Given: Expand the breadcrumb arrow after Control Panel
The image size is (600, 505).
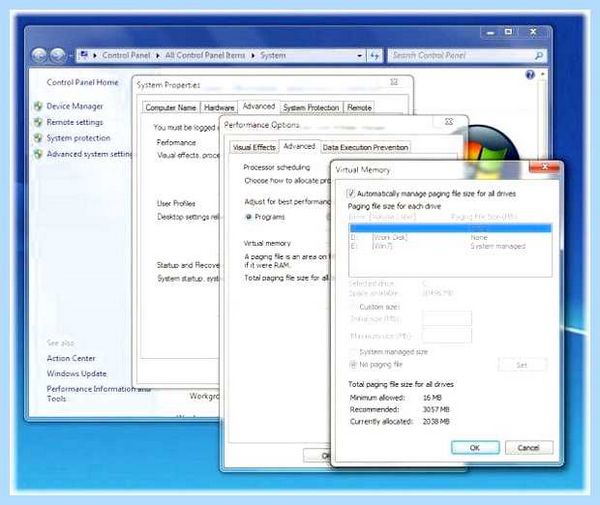Looking at the screenshot, I should pos(158,56).
